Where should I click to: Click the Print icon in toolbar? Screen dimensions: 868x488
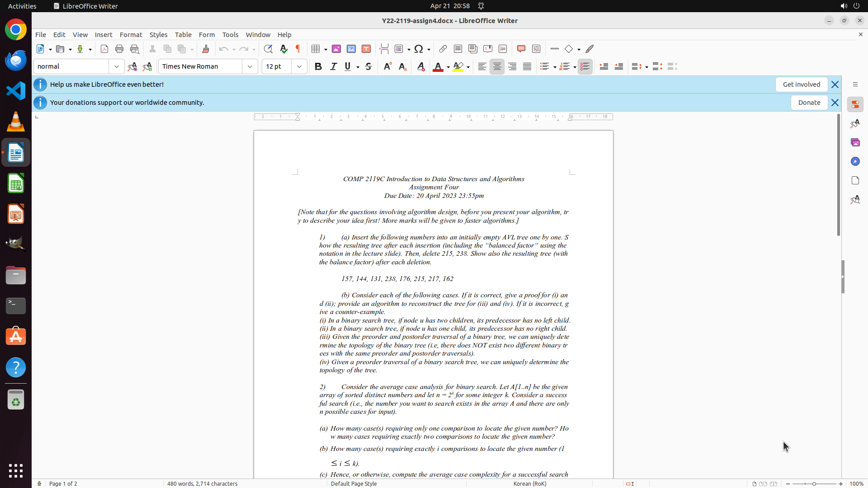(x=119, y=49)
